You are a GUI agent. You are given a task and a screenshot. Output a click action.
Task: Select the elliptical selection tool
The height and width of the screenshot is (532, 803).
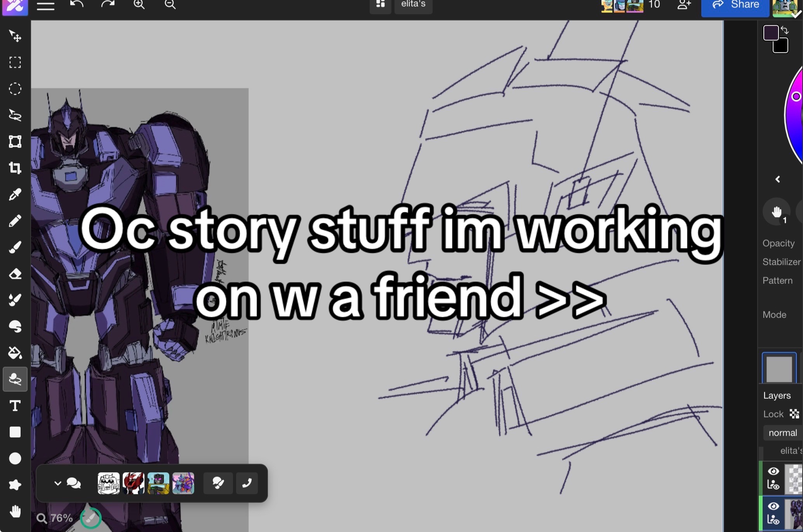coord(15,89)
